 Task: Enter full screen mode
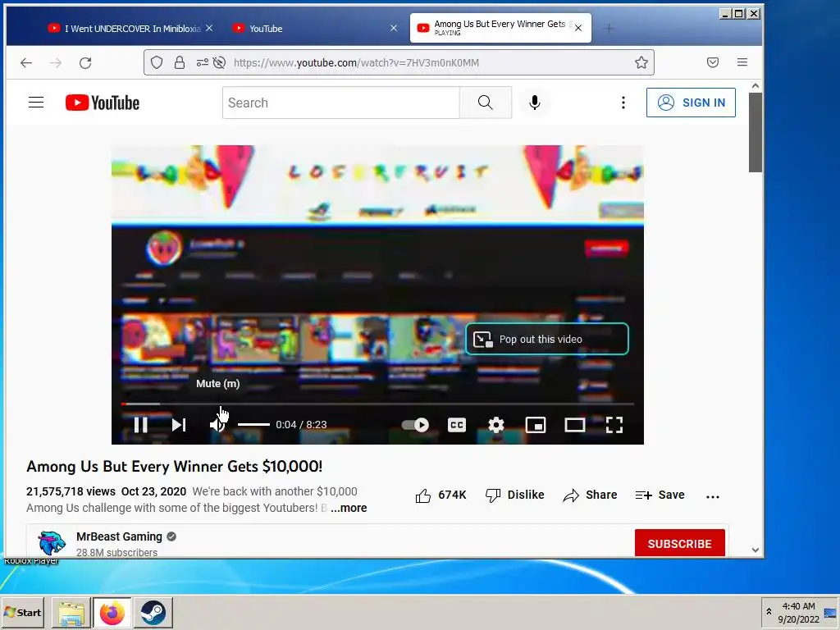[x=614, y=425]
